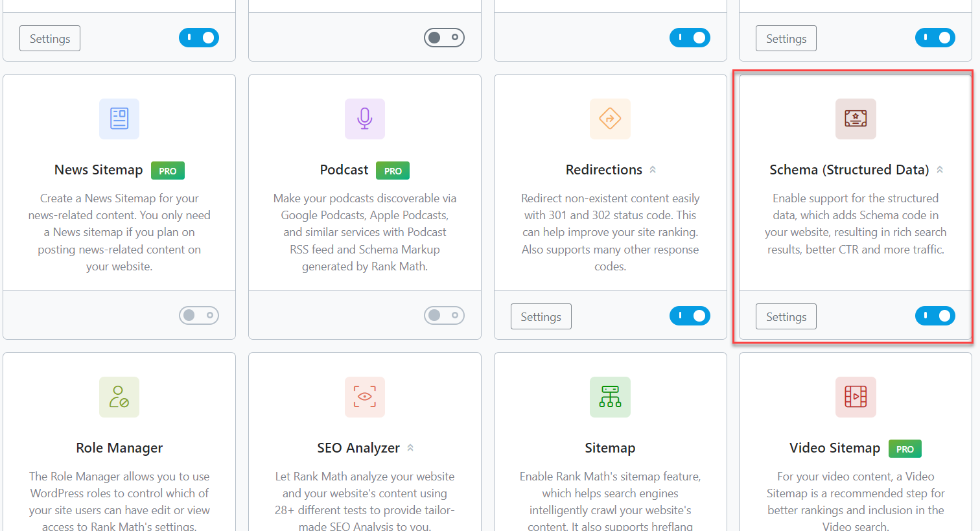This screenshot has height=531, width=980.
Task: Click the chevron beside SEO Analyzer title
Action: 410,448
